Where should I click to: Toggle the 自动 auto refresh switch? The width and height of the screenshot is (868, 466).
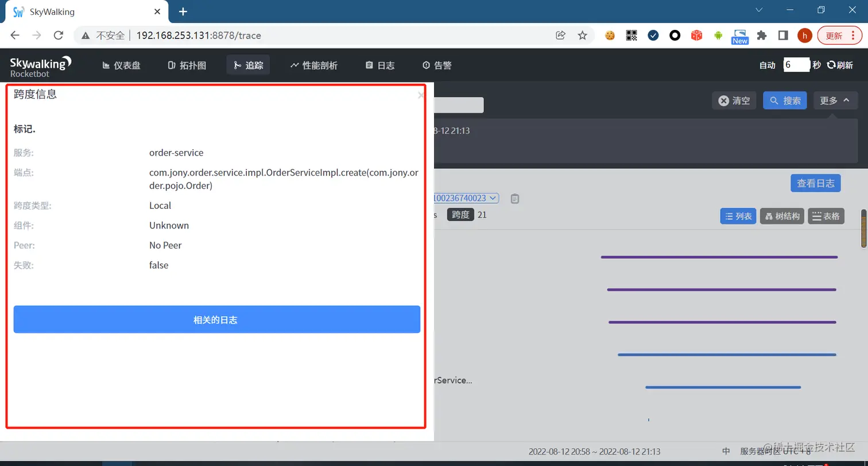[768, 65]
